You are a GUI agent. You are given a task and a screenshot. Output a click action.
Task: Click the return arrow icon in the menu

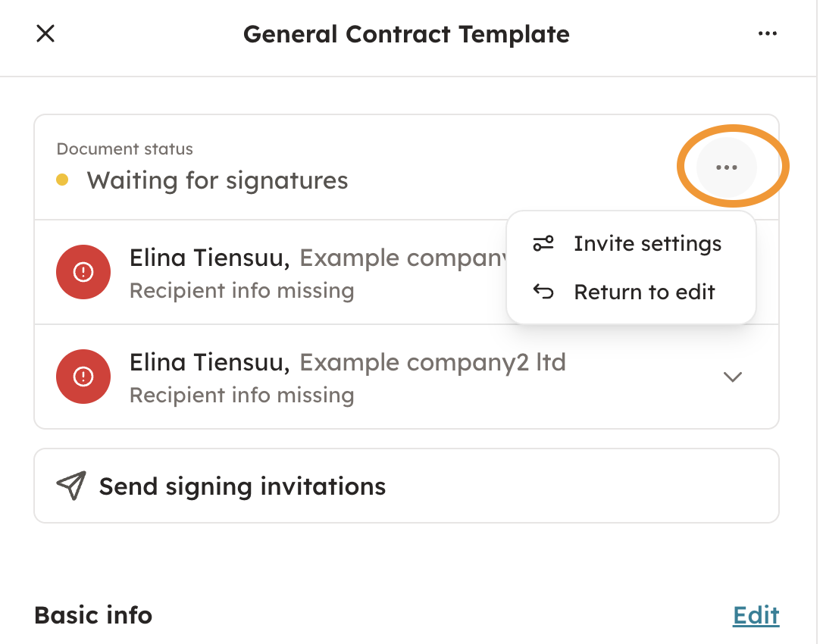[543, 292]
